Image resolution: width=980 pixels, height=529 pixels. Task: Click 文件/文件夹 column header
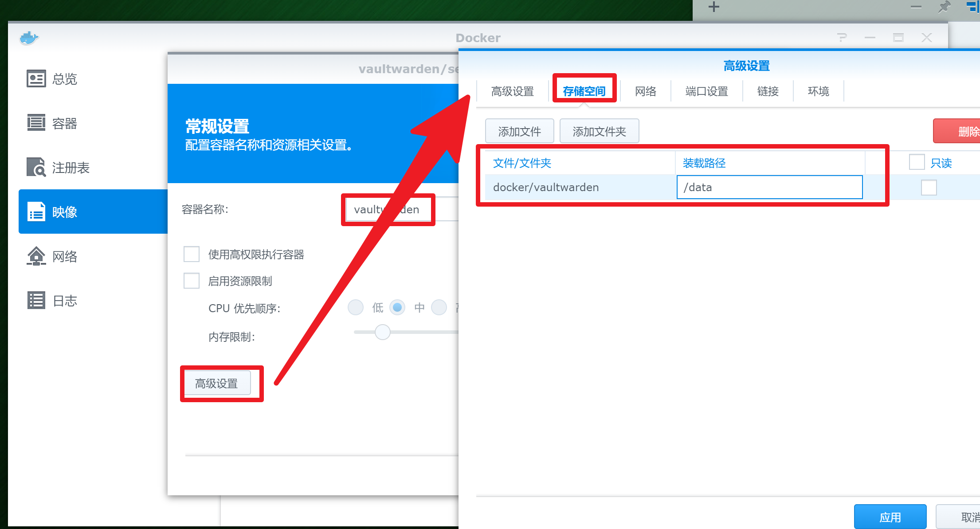[x=580, y=163]
